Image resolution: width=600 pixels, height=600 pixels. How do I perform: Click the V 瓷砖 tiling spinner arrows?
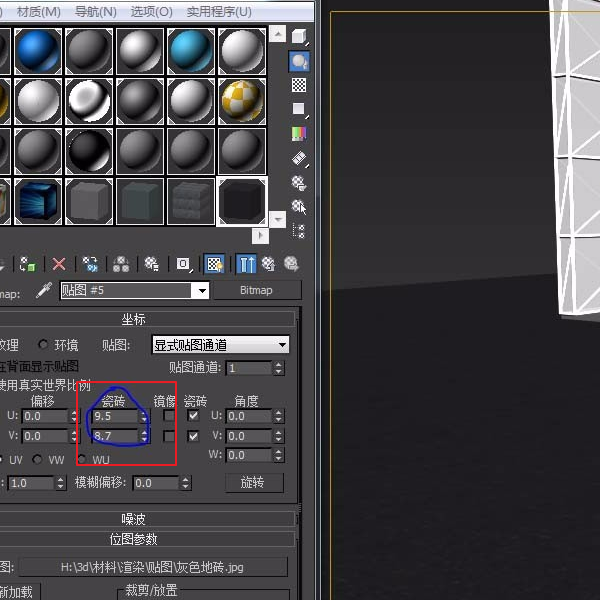(144, 436)
